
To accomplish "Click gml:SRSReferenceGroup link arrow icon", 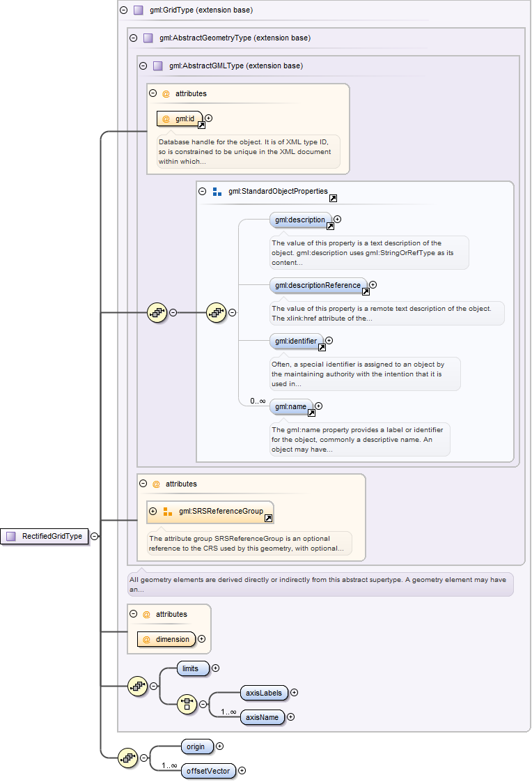I will (x=268, y=519).
